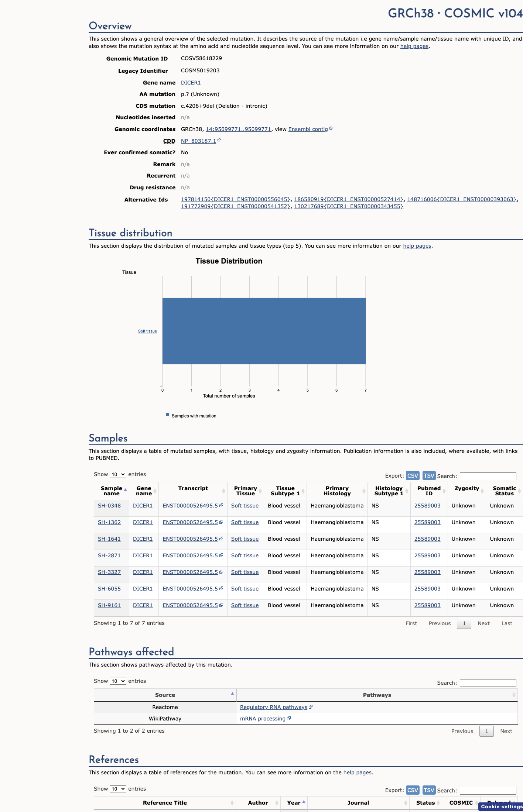This screenshot has height=812, width=523.
Task: Click external link icon beside mRNA processing
Action: [289, 718]
